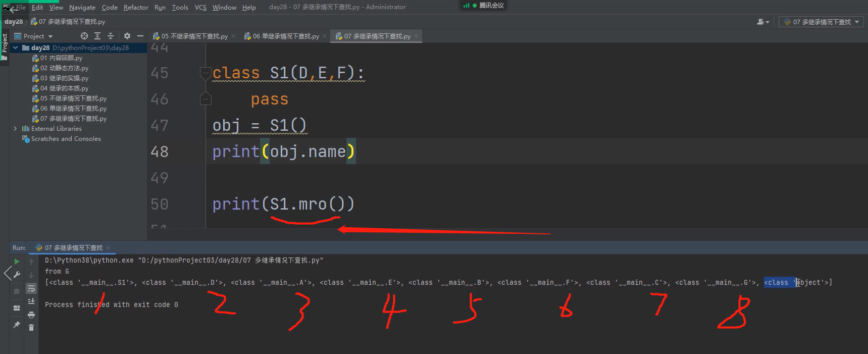Expand External Libraries node
868x354 pixels.
click(x=16, y=128)
